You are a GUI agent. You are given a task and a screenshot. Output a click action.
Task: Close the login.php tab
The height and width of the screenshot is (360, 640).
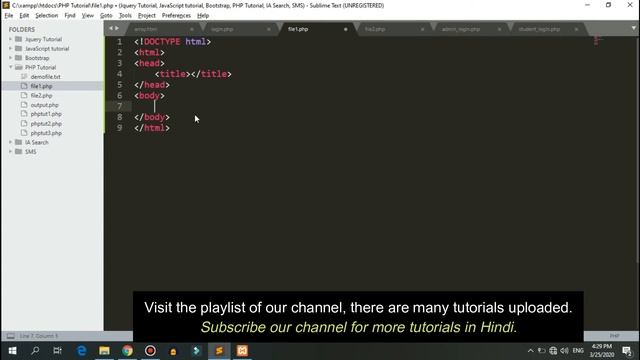269,29
